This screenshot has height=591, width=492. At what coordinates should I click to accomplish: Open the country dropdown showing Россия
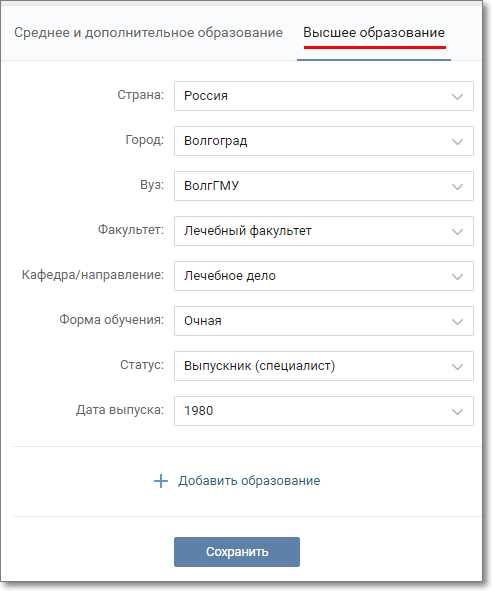coord(323,96)
